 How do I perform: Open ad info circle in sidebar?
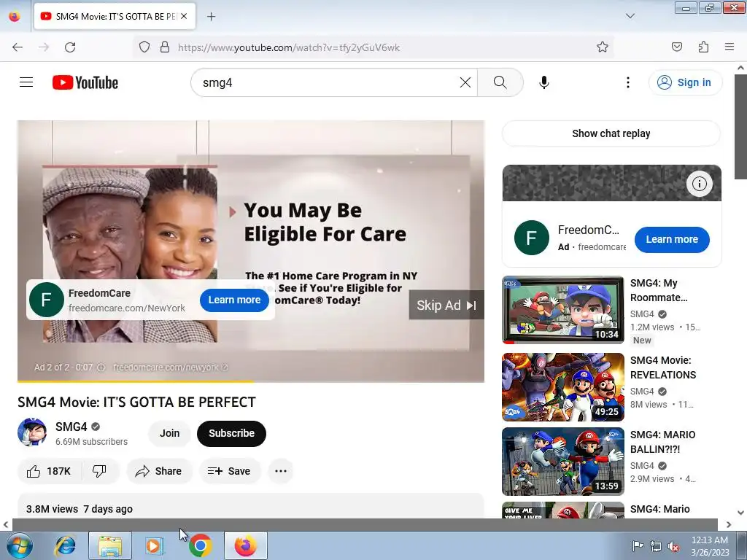pos(699,184)
